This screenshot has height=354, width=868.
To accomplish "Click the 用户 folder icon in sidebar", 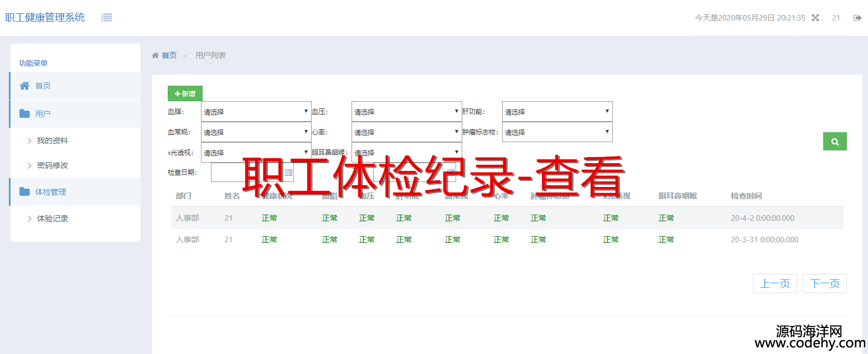I will click(x=24, y=114).
